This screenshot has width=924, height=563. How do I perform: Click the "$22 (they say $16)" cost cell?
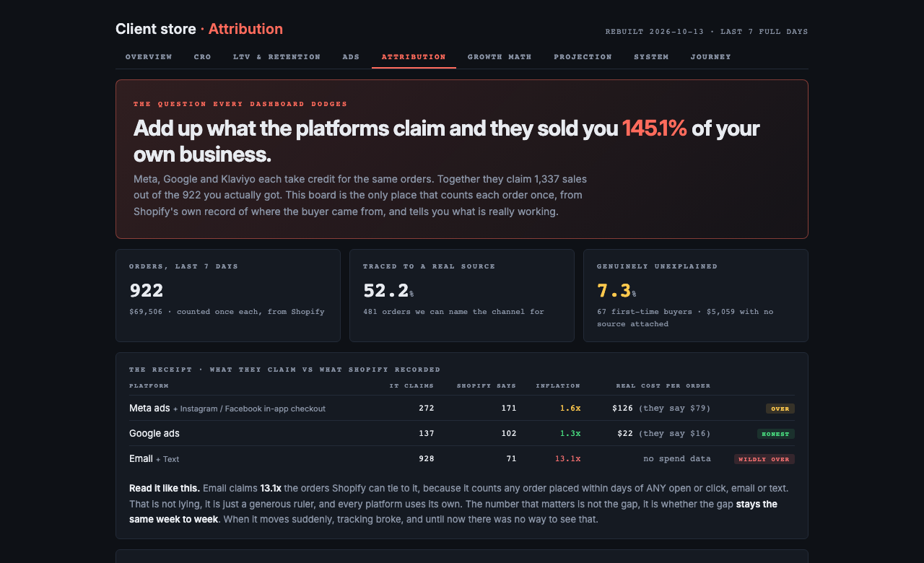(664, 433)
